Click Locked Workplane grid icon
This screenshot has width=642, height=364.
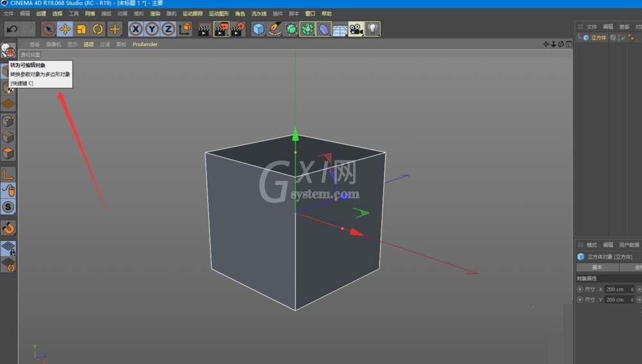pos(8,248)
